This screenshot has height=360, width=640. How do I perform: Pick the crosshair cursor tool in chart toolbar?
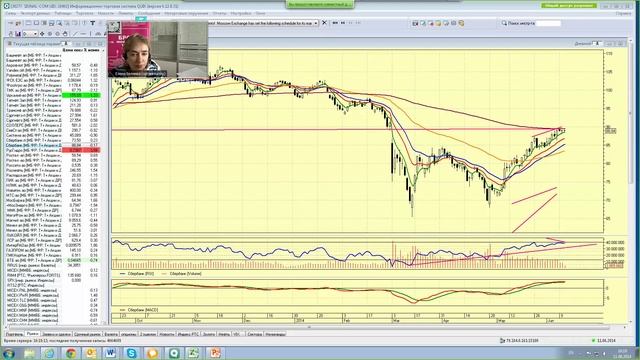42,34
